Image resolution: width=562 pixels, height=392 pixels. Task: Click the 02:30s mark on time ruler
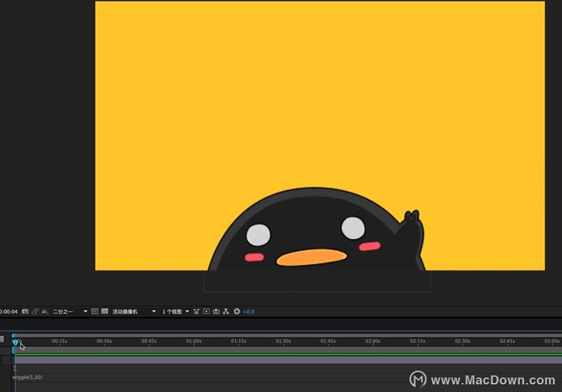(x=463, y=341)
